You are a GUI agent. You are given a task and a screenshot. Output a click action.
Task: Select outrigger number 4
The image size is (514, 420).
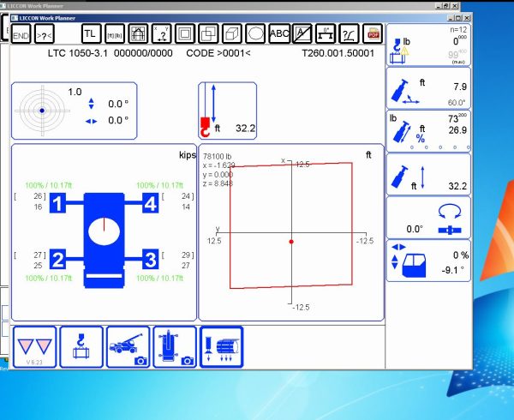coord(151,203)
